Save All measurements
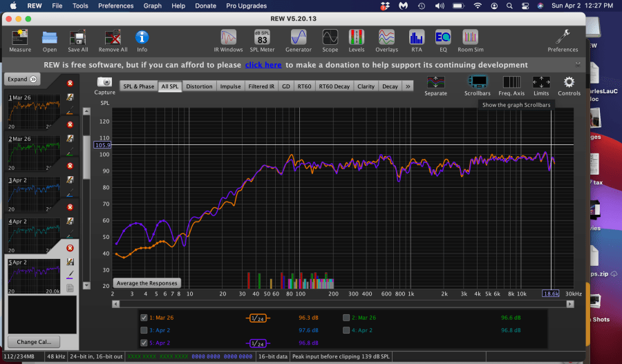Screen dimensions: 622x364 (77, 41)
